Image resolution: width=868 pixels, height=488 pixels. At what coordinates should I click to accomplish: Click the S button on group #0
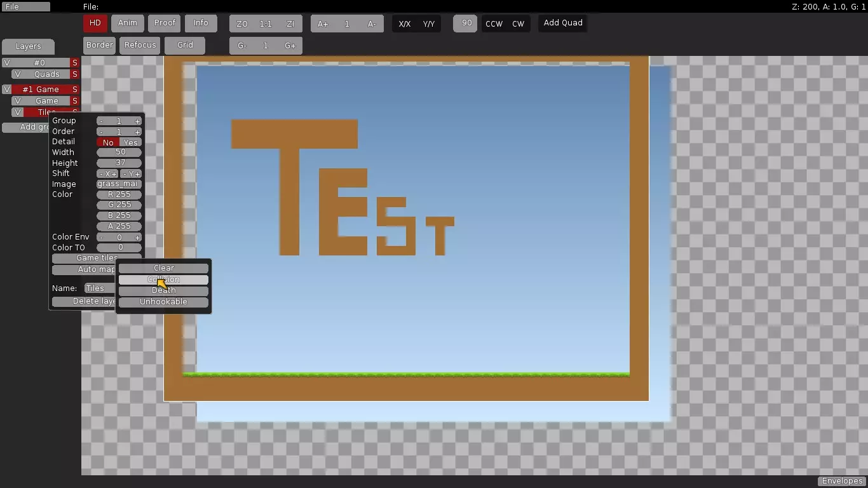tap(74, 63)
